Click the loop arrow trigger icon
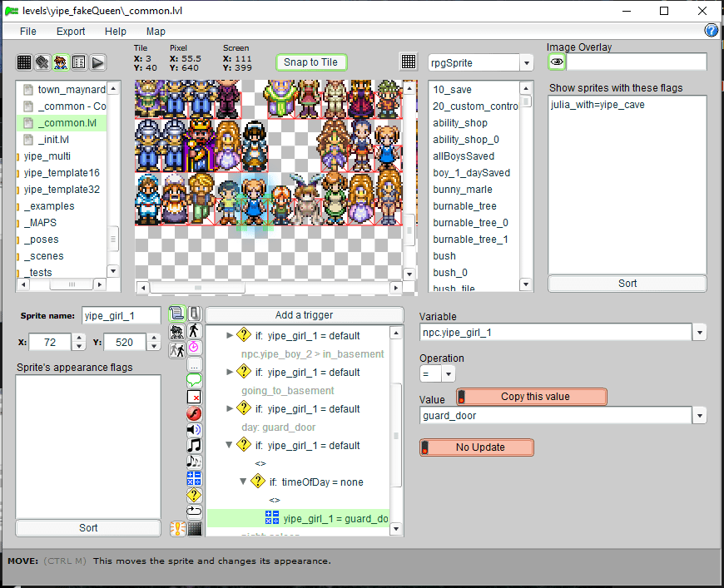 (x=194, y=511)
